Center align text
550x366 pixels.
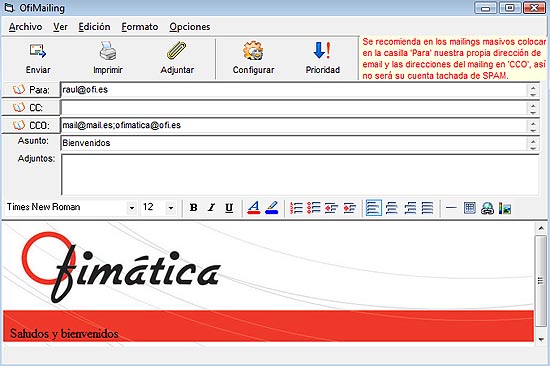(391, 208)
